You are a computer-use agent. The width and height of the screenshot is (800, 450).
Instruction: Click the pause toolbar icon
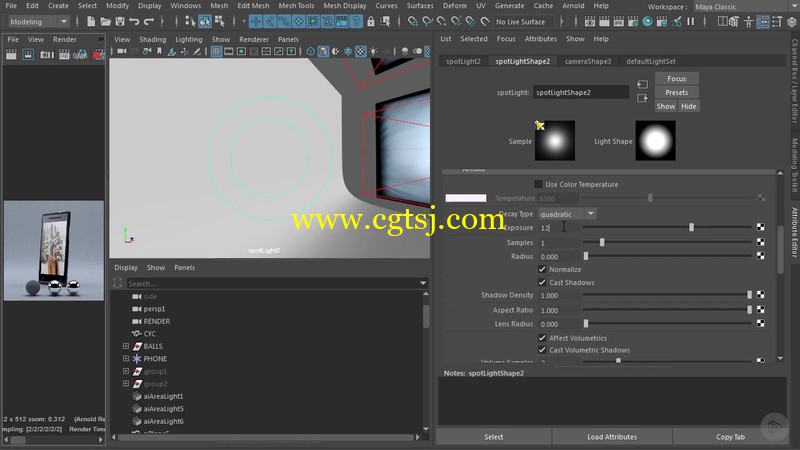coord(691,21)
